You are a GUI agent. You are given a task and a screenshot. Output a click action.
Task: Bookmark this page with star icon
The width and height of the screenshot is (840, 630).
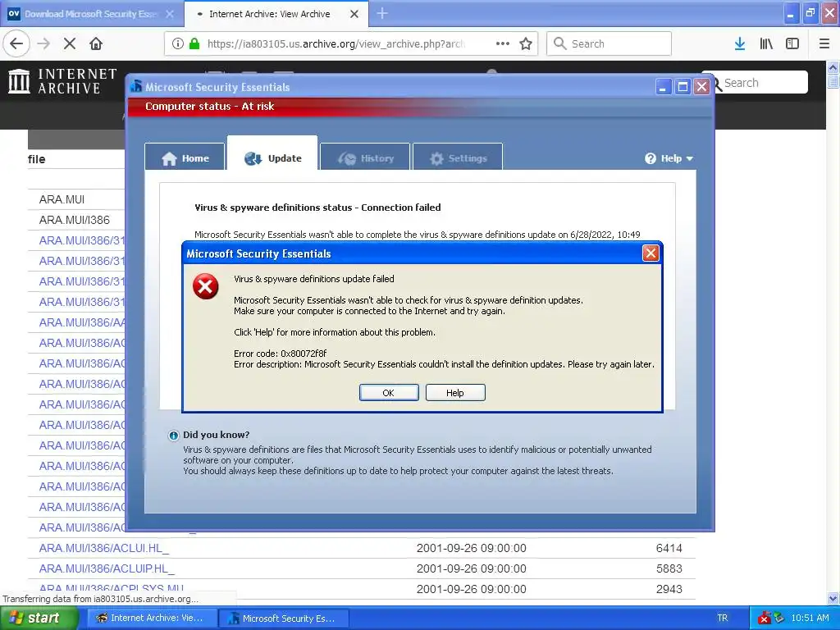[526, 43]
